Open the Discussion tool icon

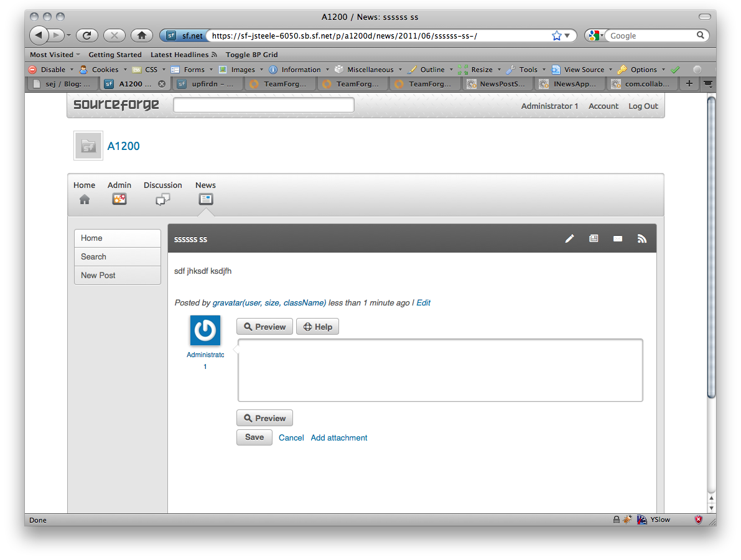coord(162,199)
